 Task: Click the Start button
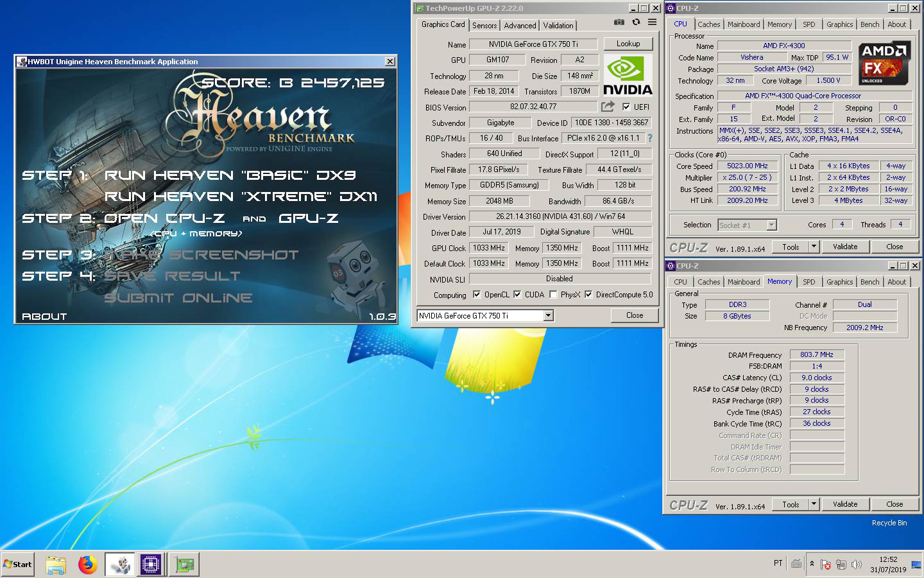tap(18, 565)
